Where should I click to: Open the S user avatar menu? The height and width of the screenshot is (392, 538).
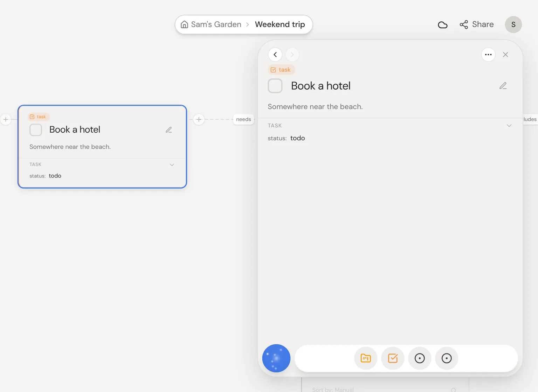513,24
